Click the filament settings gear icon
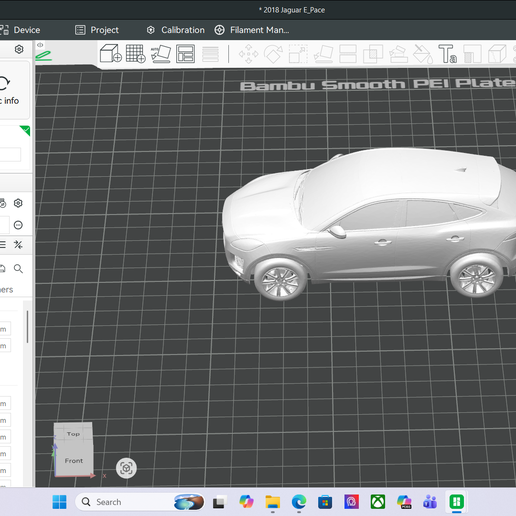Image resolution: width=516 pixels, height=516 pixels. point(18,203)
